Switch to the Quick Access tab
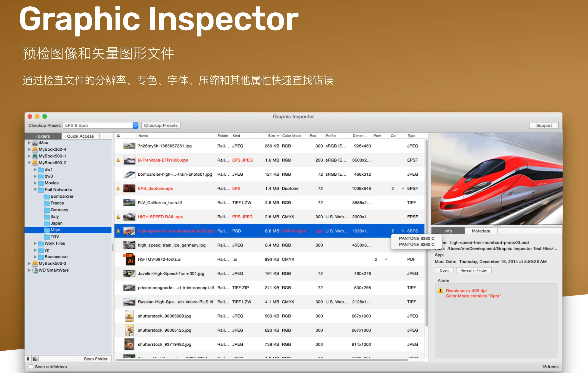 tap(80, 136)
